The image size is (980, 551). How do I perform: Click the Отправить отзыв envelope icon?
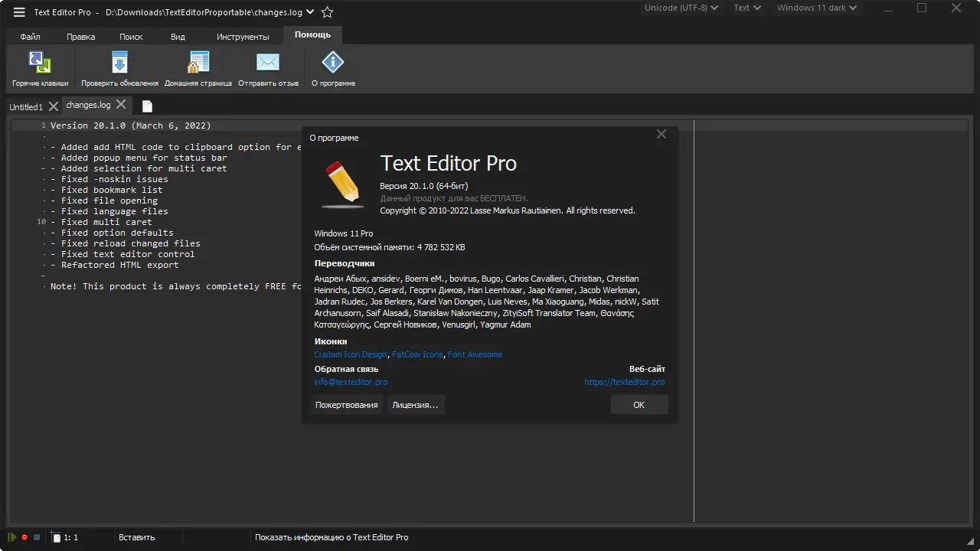click(268, 63)
